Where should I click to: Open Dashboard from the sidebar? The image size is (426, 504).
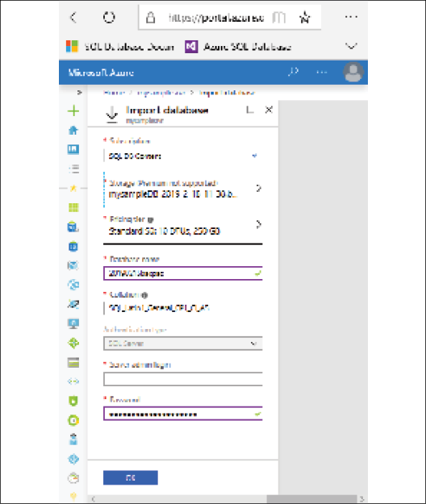73,149
